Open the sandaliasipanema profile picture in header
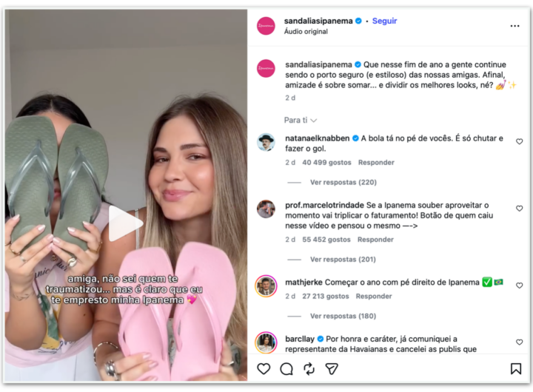 266,26
